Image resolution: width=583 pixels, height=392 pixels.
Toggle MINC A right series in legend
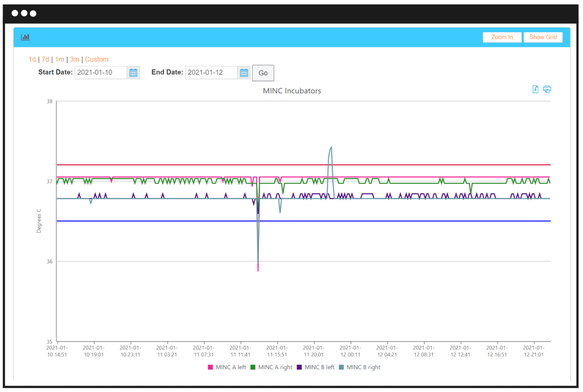click(x=271, y=367)
